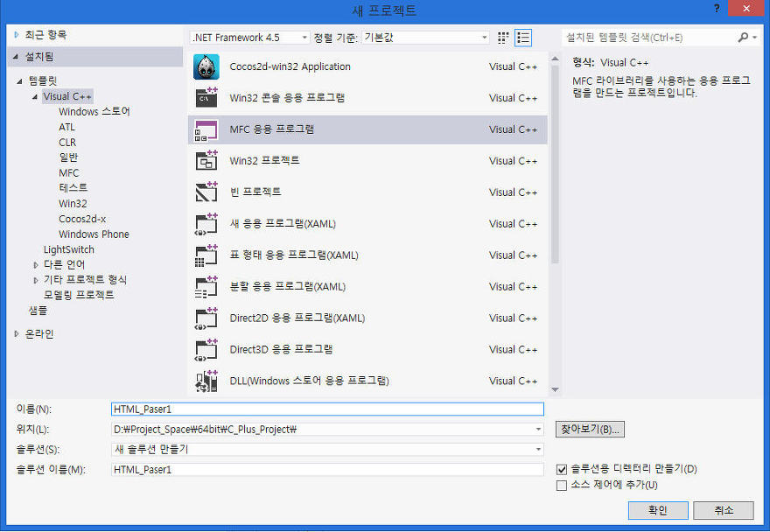Select the DLL(Windows 스토어 응용 프로그램) icon
This screenshot has width=770, height=532.
(206, 381)
